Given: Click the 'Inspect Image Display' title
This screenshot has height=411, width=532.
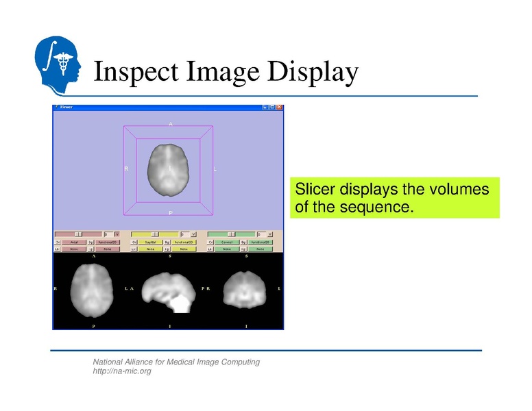Looking at the screenshot, I should (226, 71).
